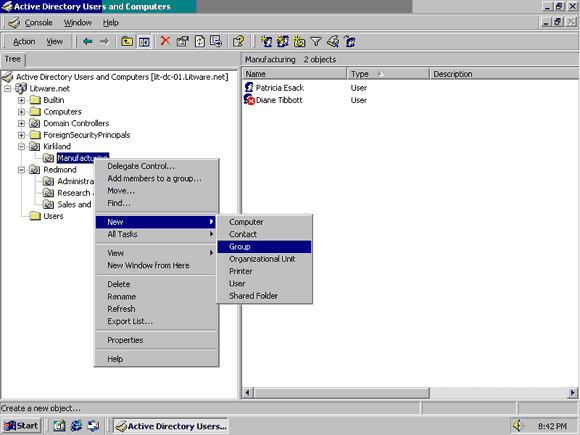Screen dimensions: 580x435
Task: Click the scrollbar right arrow
Action: click(x=573, y=392)
